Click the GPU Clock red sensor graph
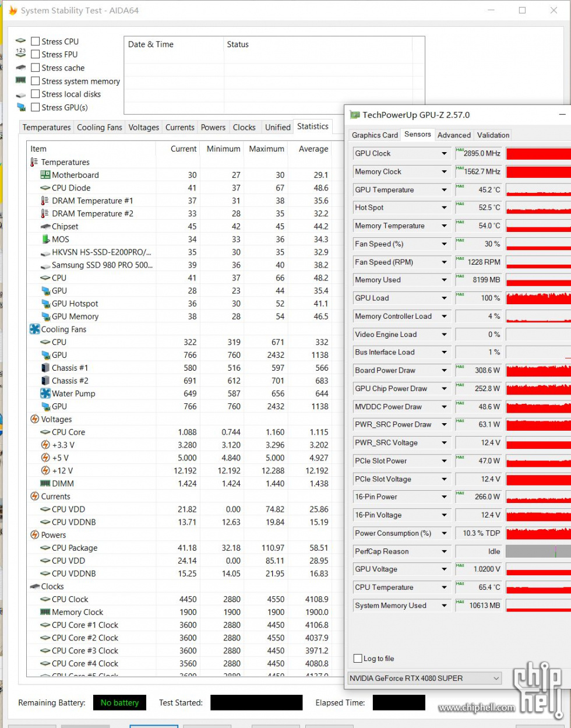Screen dimensions: 571x728 pos(538,153)
